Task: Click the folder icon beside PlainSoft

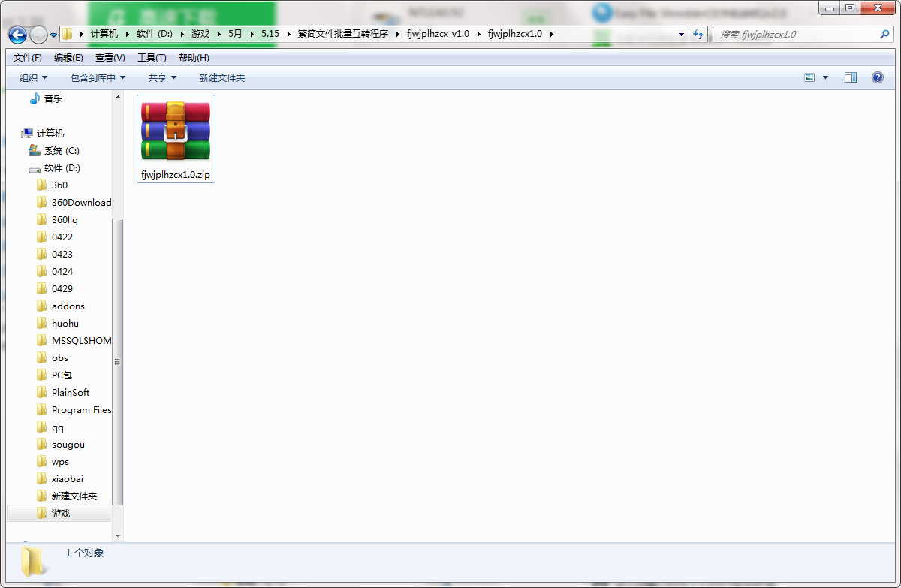Action: tap(42, 392)
